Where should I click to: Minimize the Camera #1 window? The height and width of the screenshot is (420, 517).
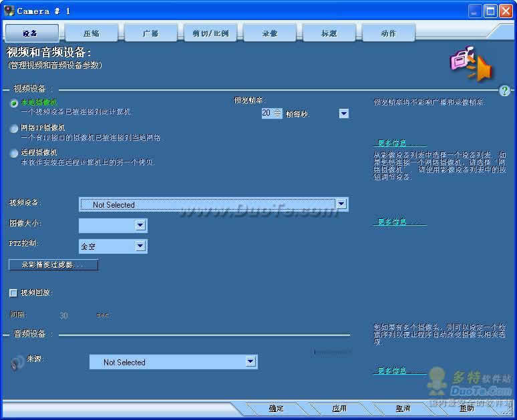click(x=475, y=11)
